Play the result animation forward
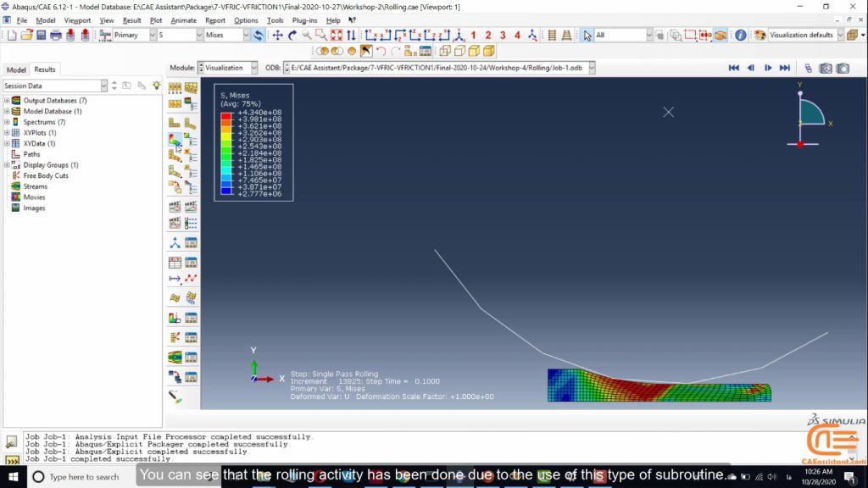868x488 pixels. [768, 68]
